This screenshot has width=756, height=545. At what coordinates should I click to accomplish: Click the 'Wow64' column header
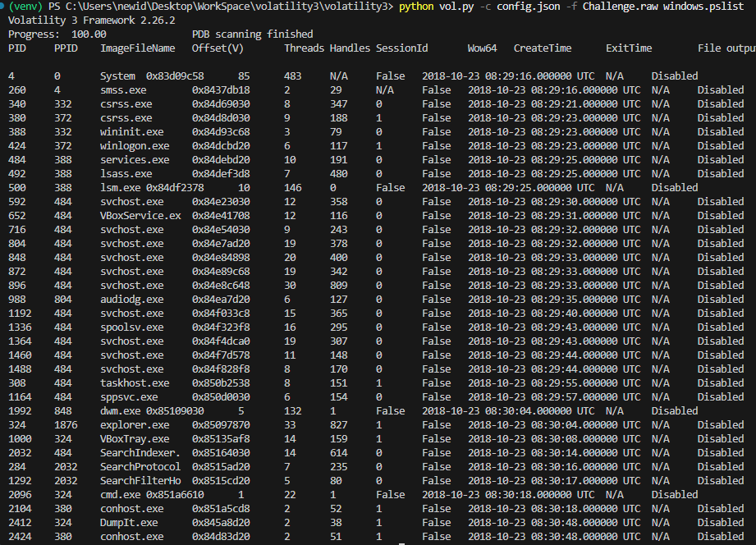pyautogui.click(x=482, y=48)
